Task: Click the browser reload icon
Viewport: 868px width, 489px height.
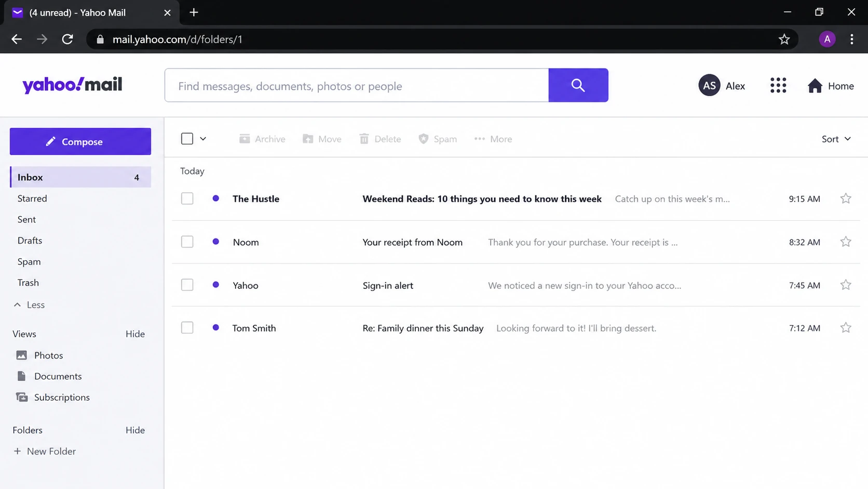Action: (67, 39)
